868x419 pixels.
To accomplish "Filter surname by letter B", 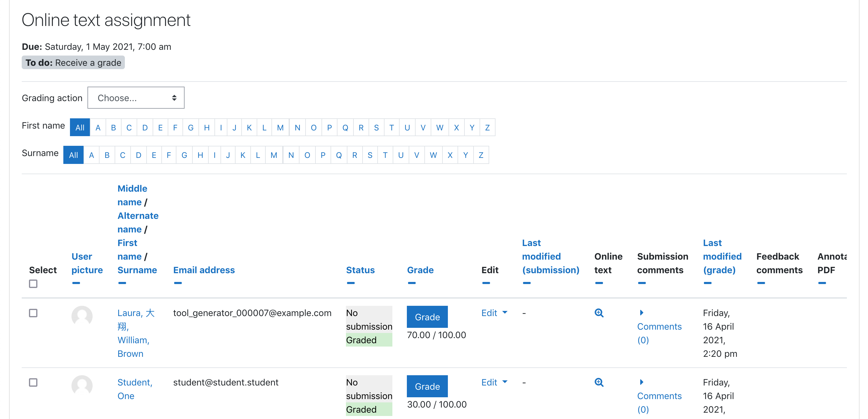I will (107, 155).
